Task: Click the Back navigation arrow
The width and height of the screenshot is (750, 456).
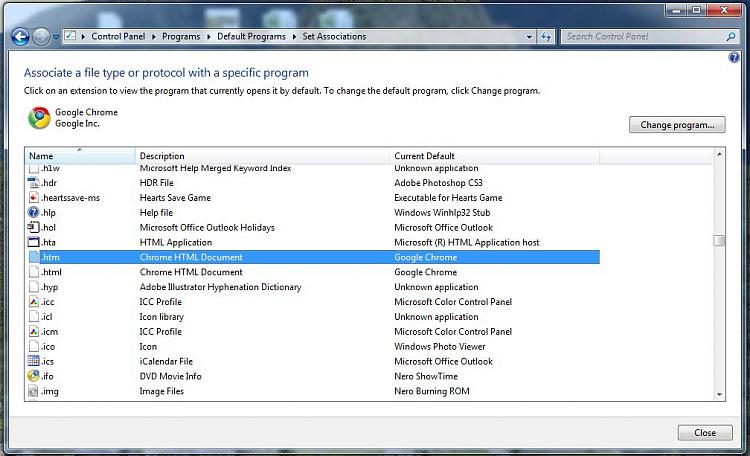Action: coord(20,37)
